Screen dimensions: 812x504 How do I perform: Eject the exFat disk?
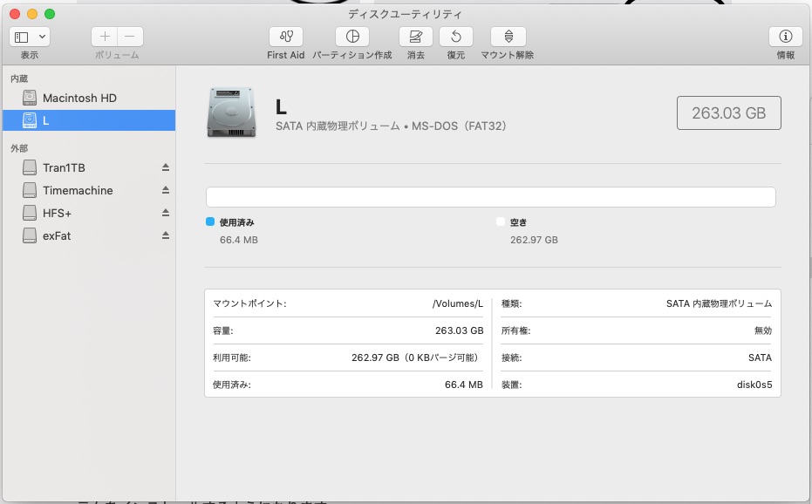pyautogui.click(x=165, y=235)
